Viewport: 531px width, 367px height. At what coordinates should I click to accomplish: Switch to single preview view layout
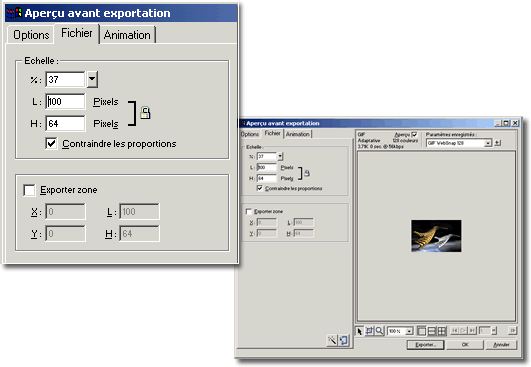421,331
